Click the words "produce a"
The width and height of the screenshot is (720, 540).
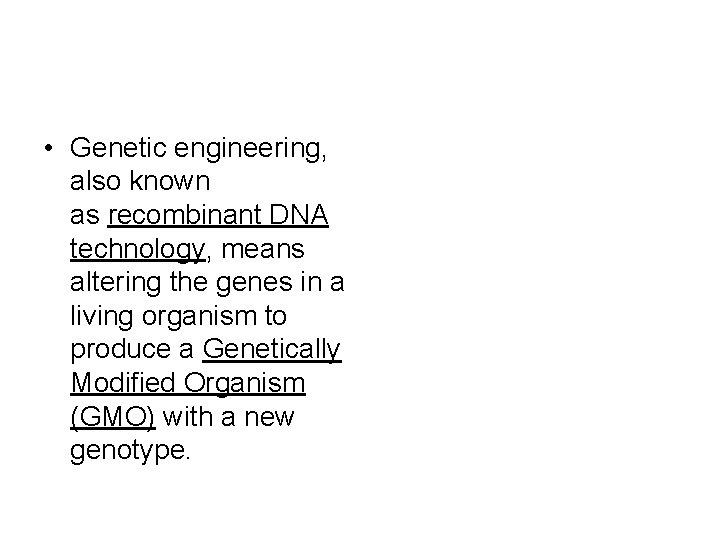[x=132, y=351]
